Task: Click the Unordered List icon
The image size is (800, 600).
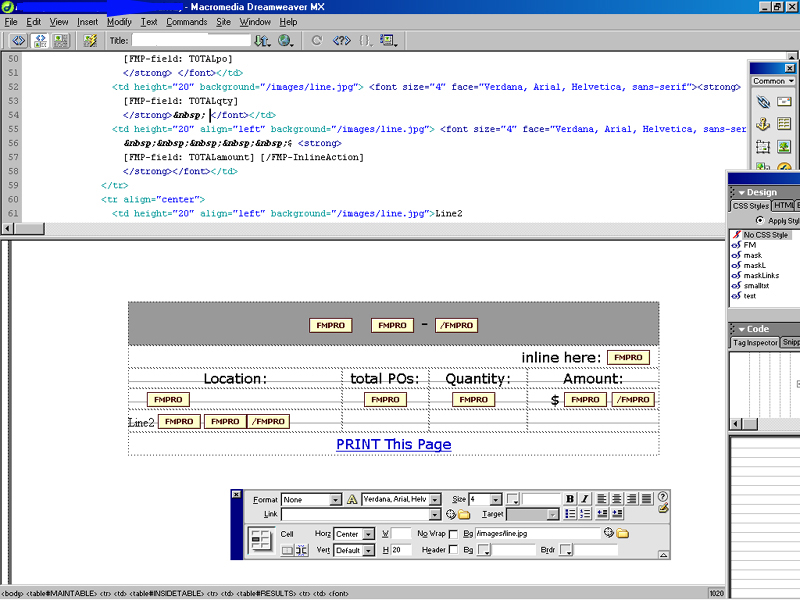Action: [570, 514]
